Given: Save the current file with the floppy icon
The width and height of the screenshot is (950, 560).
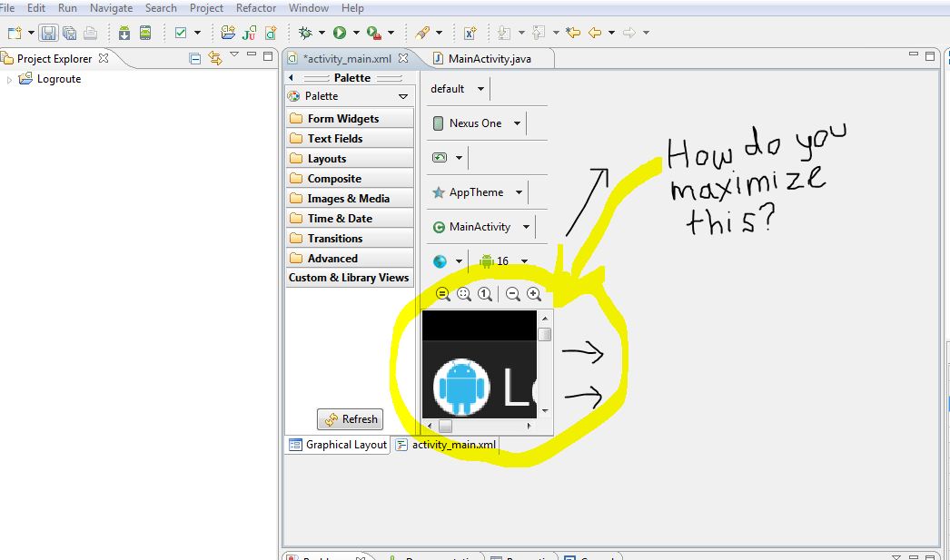Looking at the screenshot, I should [x=48, y=33].
